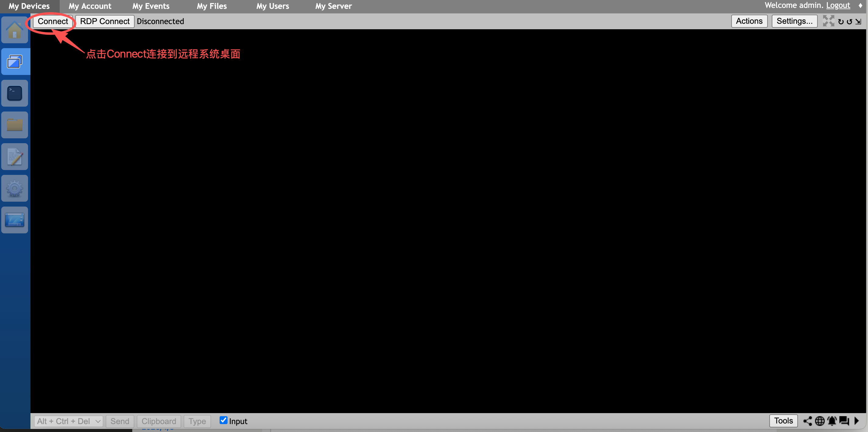The width and height of the screenshot is (868, 432).
Task: Click the gear sidebar icon
Action: [15, 188]
